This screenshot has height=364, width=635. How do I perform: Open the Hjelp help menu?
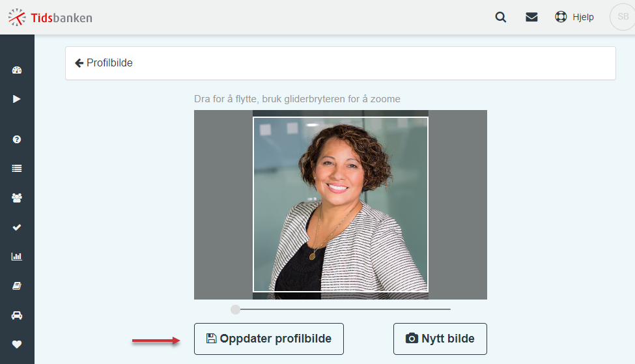pos(574,17)
